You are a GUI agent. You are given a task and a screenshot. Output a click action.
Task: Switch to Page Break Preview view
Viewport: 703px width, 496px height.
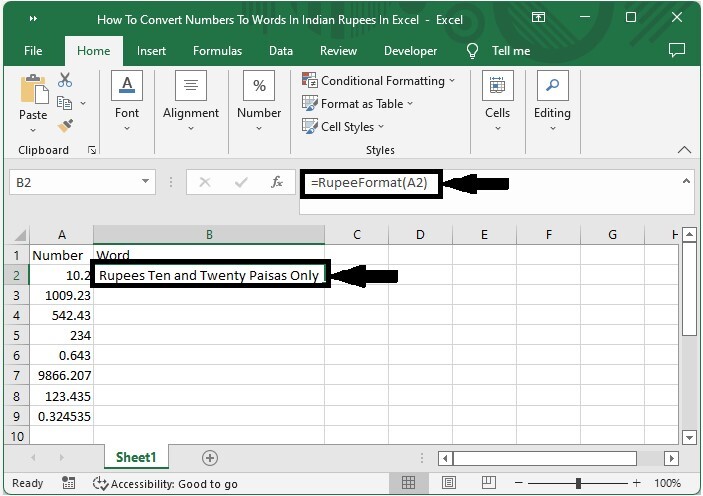tap(489, 483)
